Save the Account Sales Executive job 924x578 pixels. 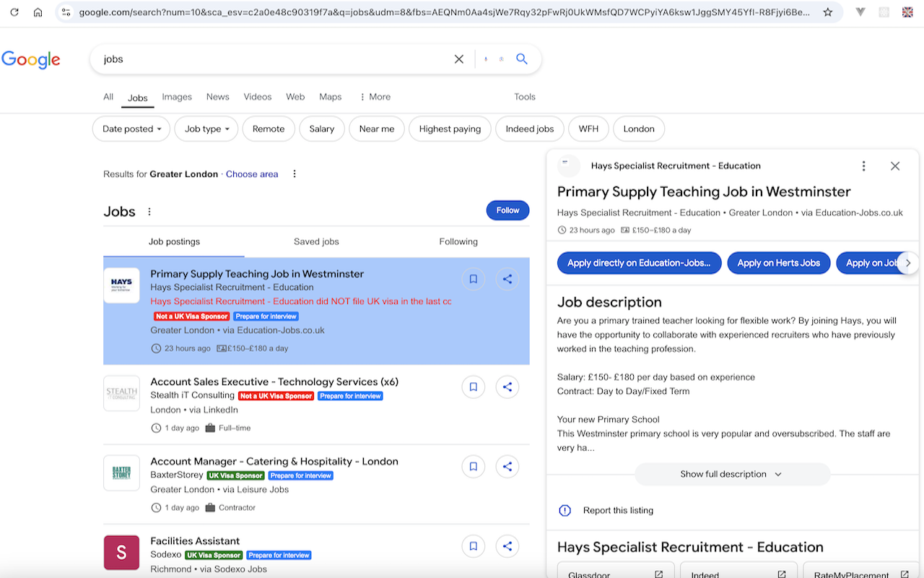[x=474, y=387]
